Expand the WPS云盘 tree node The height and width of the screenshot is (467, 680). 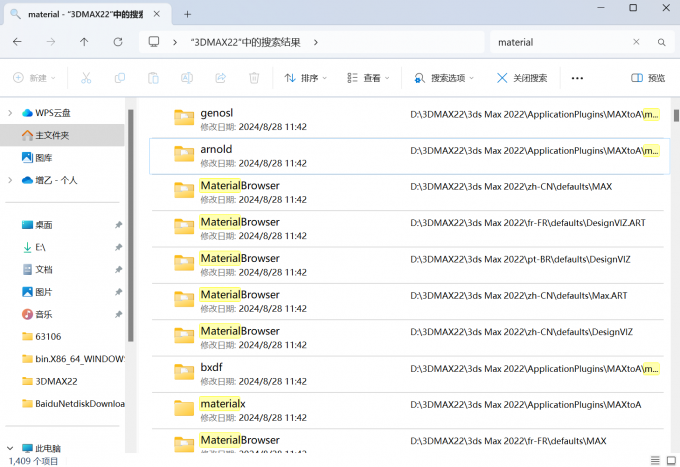(x=10, y=113)
